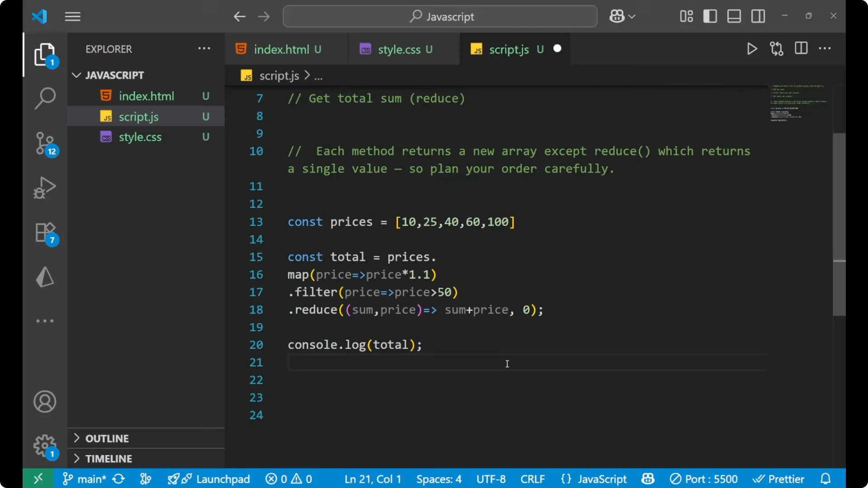Expand the OUTLINE section

pos(107,438)
